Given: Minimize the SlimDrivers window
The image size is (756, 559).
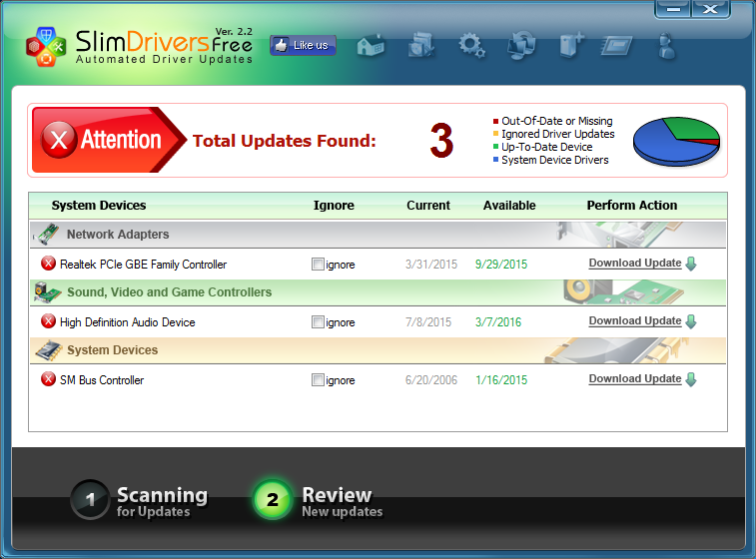Looking at the screenshot, I should 673,9.
